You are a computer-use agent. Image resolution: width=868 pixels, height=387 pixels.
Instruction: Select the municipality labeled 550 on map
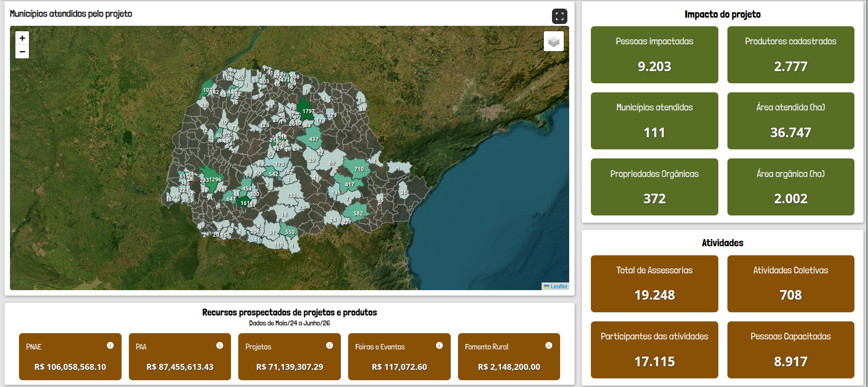[289, 231]
